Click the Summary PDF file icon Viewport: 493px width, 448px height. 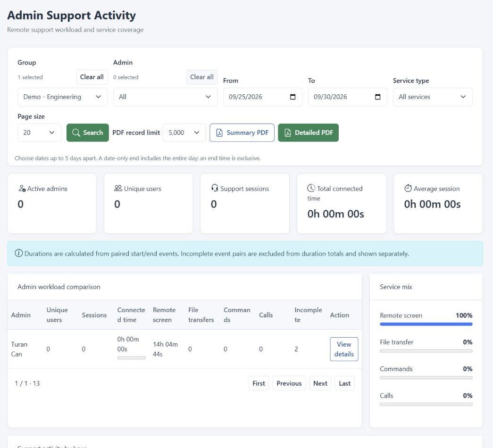[x=219, y=133]
